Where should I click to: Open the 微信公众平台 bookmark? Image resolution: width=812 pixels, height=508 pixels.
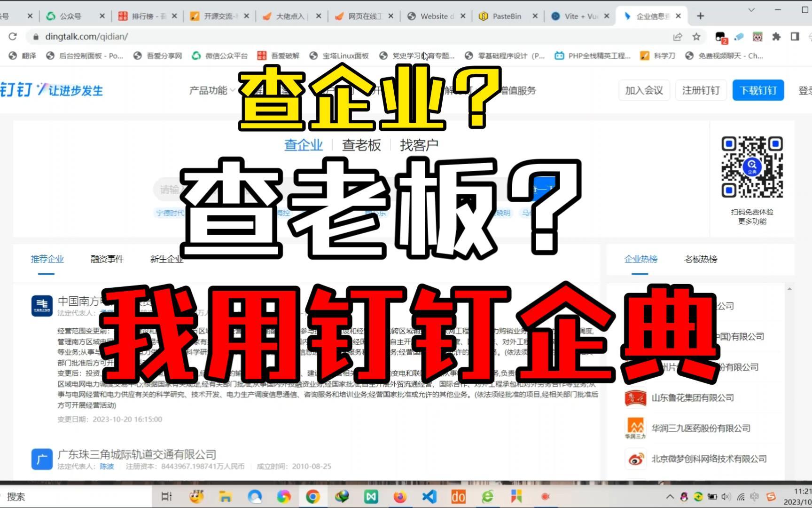tap(220, 56)
